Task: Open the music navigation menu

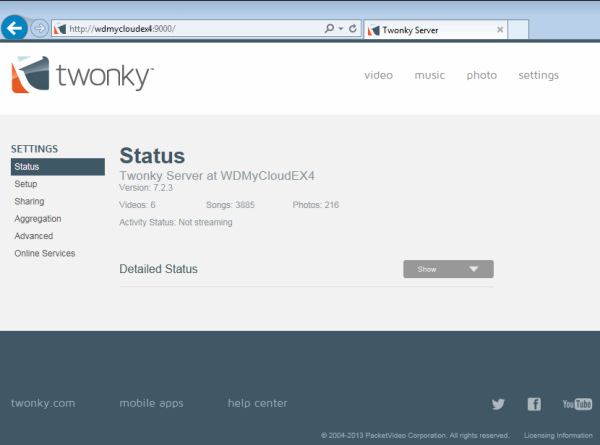Action: point(429,75)
